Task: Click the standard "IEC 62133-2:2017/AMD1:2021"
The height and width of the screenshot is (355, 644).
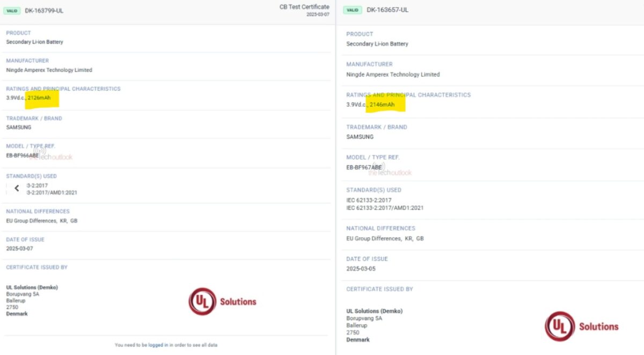Action: [385, 208]
